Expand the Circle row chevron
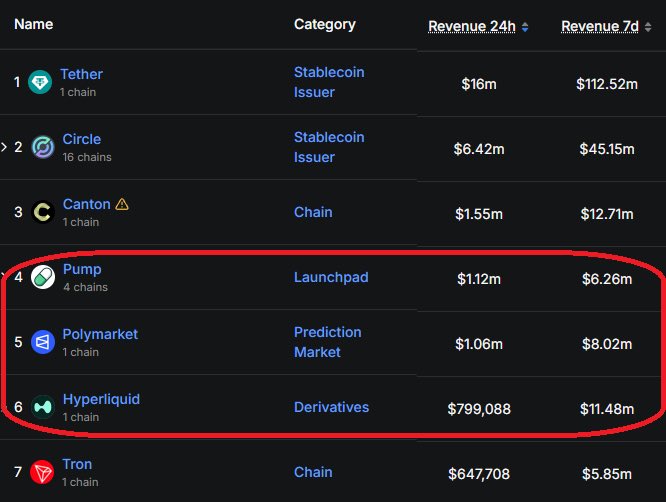 click(4, 147)
